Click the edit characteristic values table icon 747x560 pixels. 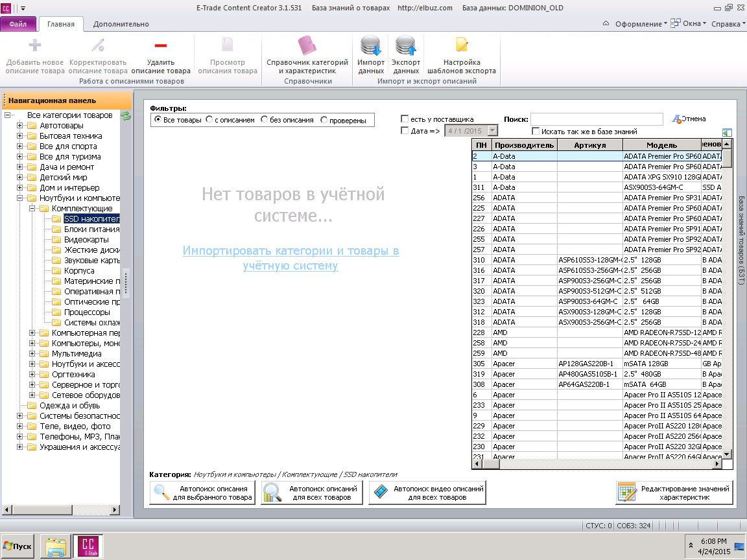tap(627, 493)
